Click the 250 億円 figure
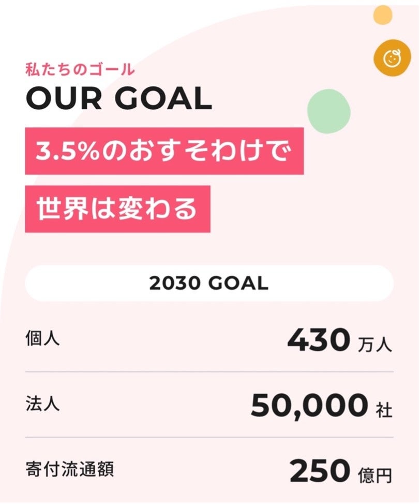The width and height of the screenshot is (420, 504). tap(340, 472)
